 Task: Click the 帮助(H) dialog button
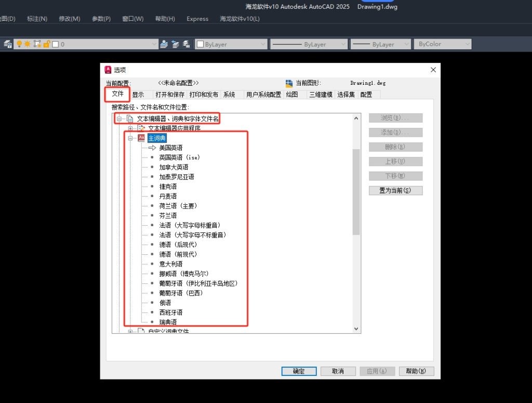pyautogui.click(x=416, y=371)
